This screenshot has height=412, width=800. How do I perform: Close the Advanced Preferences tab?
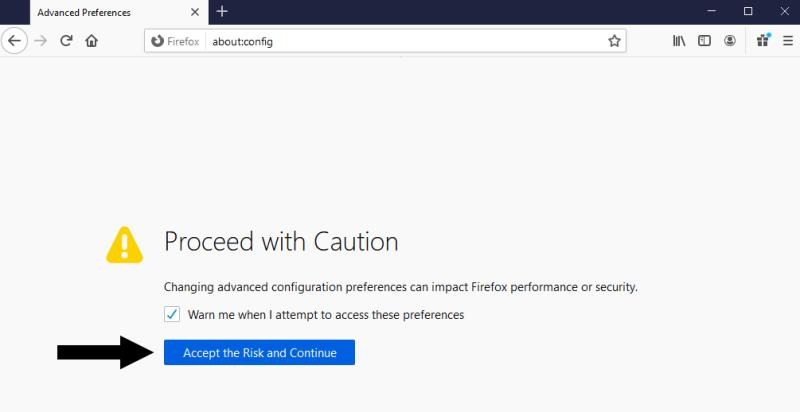pyautogui.click(x=195, y=12)
